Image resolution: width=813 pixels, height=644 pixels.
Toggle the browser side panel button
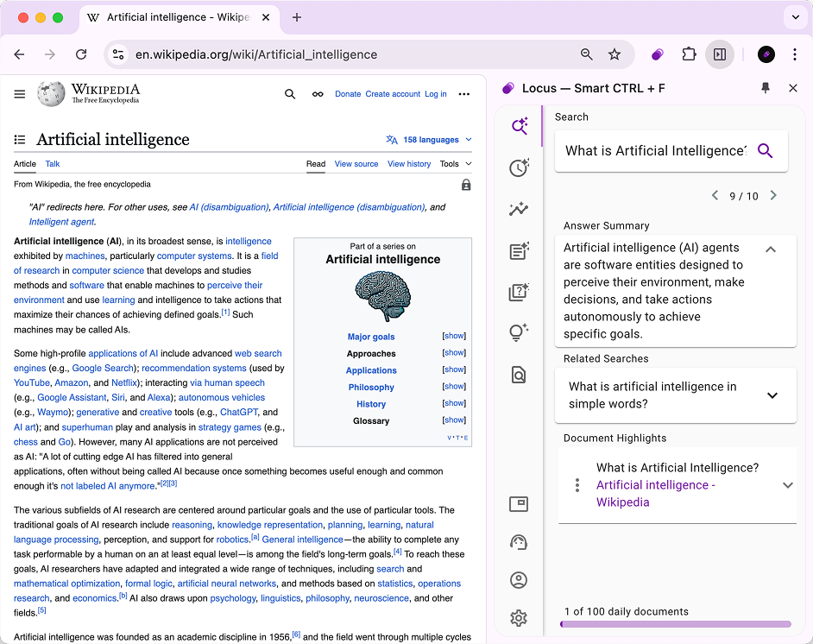[x=719, y=54]
